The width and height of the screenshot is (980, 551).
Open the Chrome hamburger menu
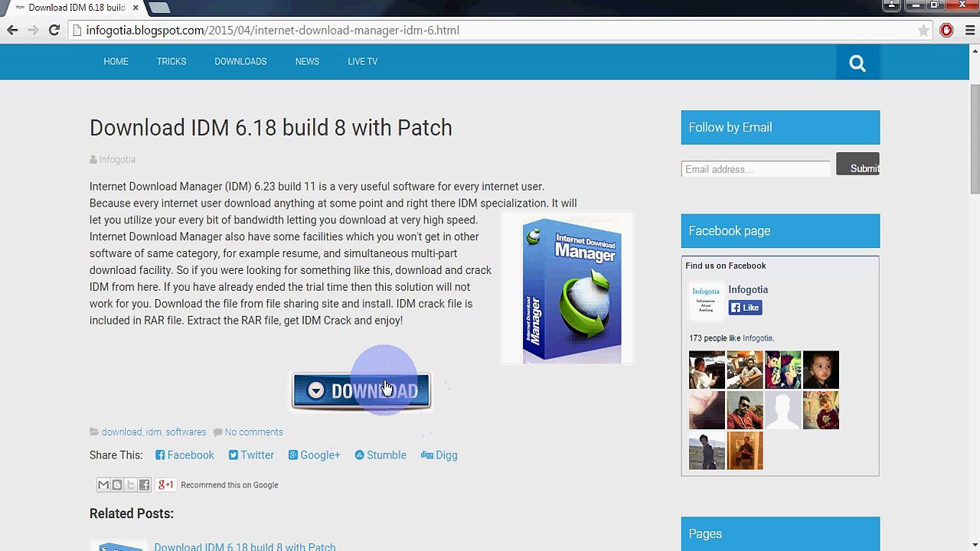pos(969,31)
